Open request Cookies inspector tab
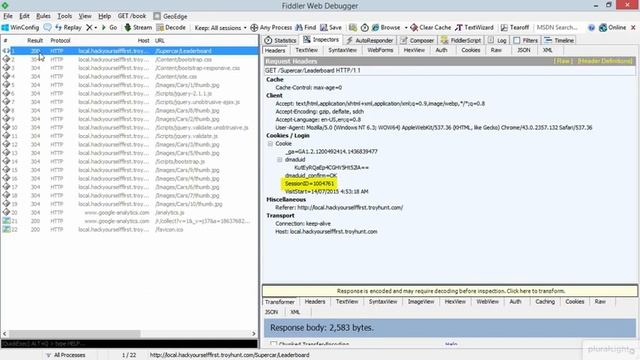Screen dimensions: 640x360 coord(471,50)
